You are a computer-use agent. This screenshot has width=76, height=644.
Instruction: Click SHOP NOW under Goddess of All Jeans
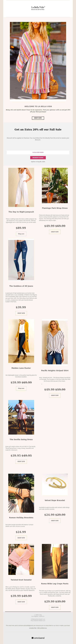point(21,313)
